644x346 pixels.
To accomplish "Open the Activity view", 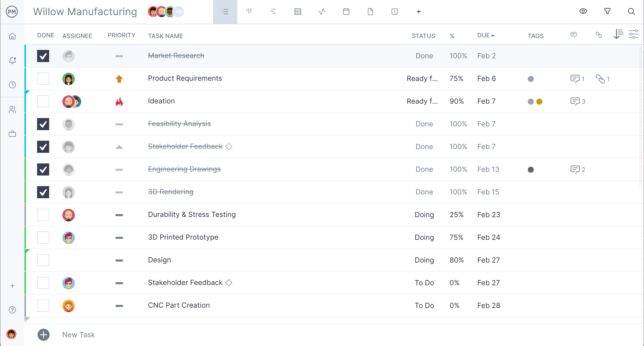I will click(x=12, y=85).
